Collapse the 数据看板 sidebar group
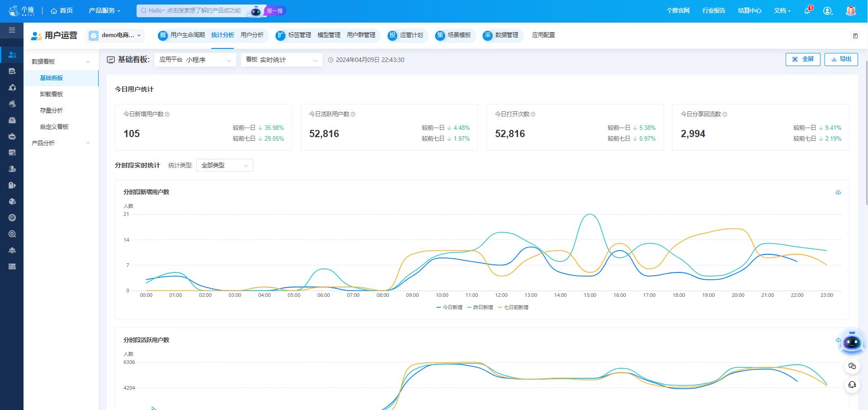Image resolution: width=868 pixels, height=410 pixels. (x=61, y=62)
